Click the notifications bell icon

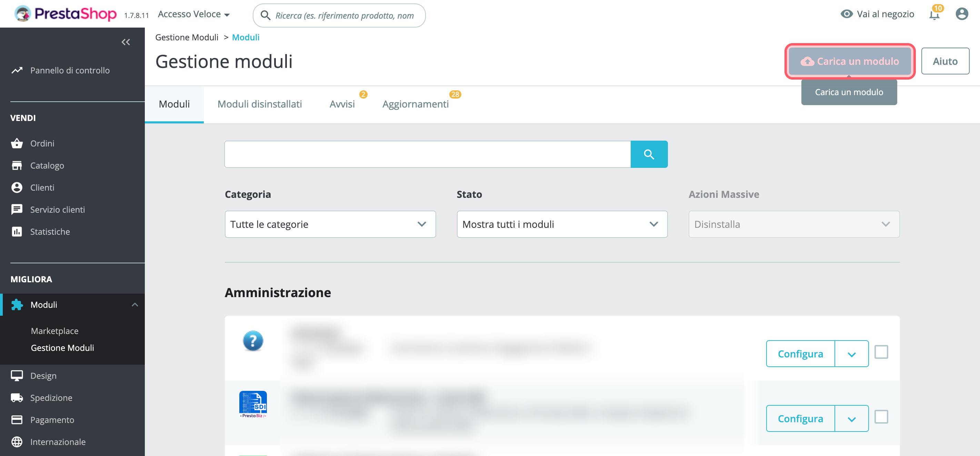[x=934, y=15]
